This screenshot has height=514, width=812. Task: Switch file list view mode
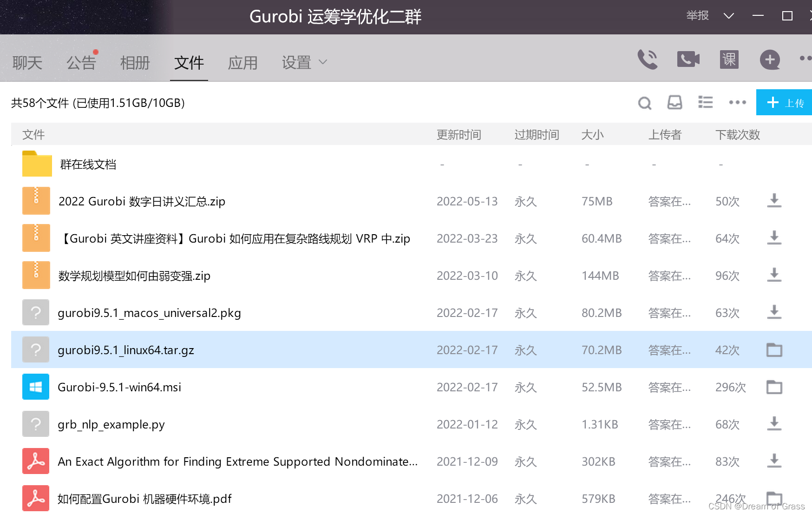pos(706,102)
